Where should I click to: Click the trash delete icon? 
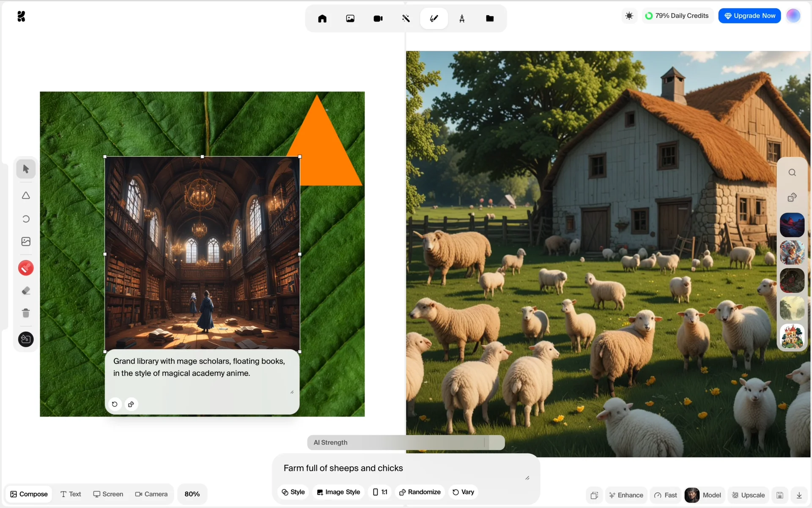point(26,313)
